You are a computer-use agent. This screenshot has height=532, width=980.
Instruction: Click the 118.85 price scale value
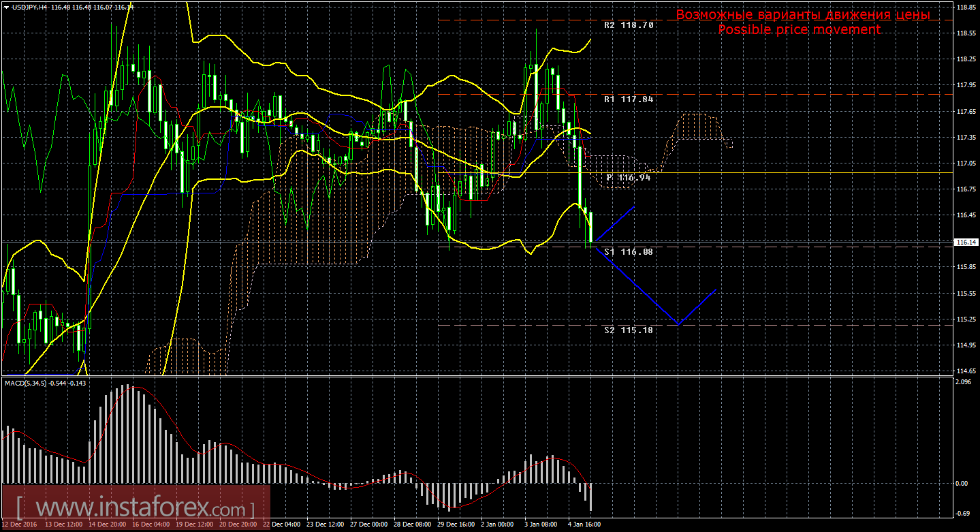pyautogui.click(x=967, y=7)
